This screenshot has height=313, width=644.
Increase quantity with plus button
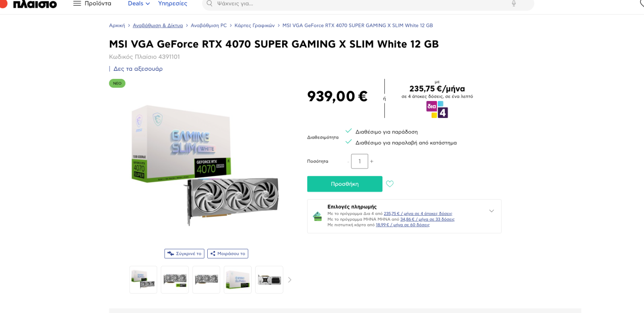coord(372,161)
